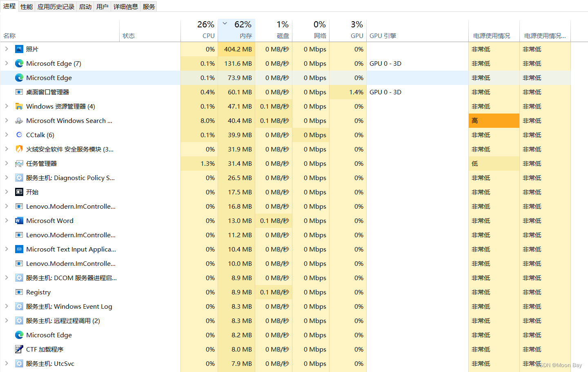This screenshot has width=588, height=372.
Task: Sort by the 内存 column header
Action: click(236, 31)
